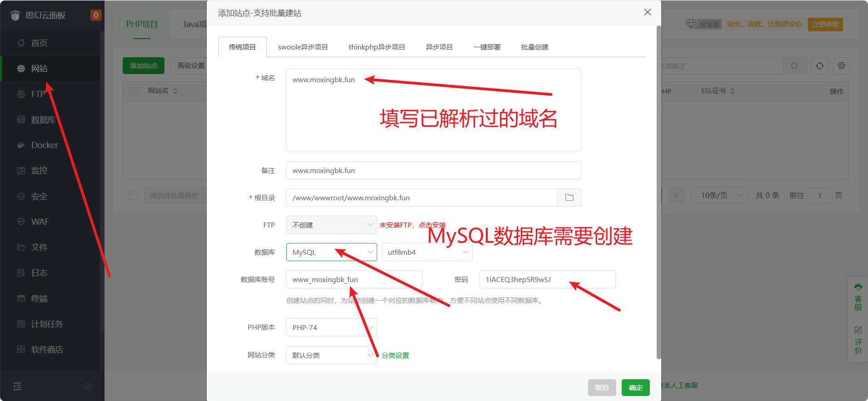Refresh the site list
This screenshot has height=401, width=868.
820,66
